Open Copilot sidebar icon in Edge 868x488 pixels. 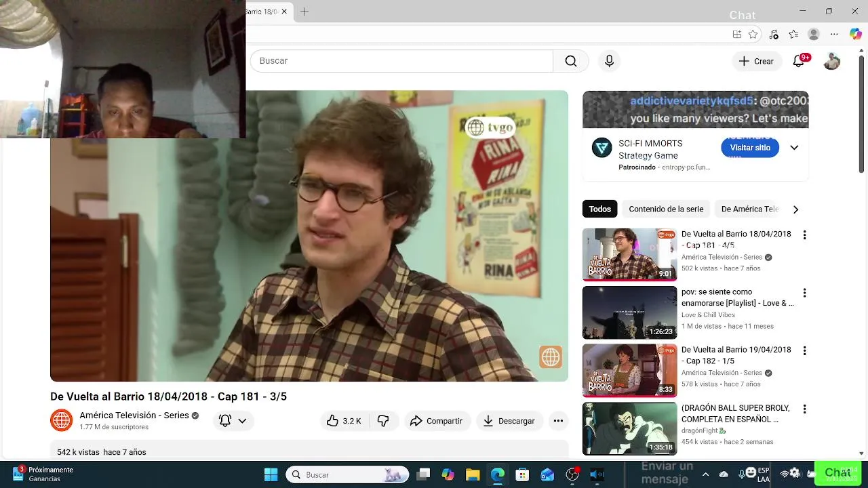point(855,35)
